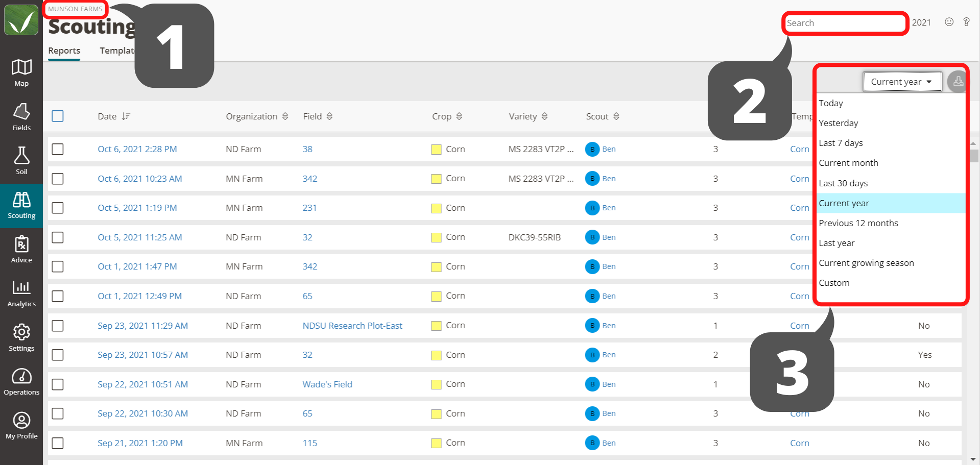Switch to the Templates tab
Screen dimensions: 980x465
point(117,51)
